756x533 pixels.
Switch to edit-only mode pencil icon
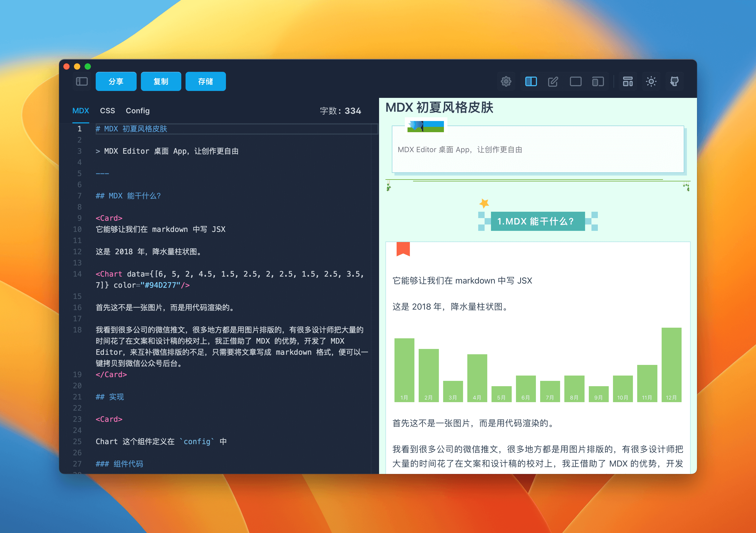tap(553, 81)
